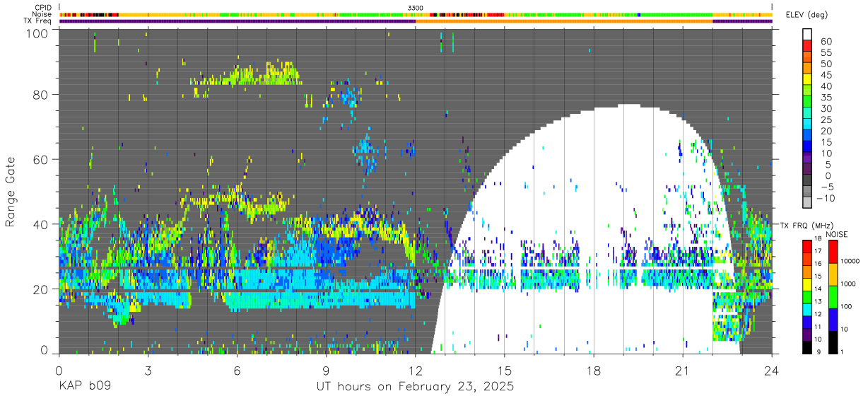Click the purple section of the TX Freq strip
The image size is (868, 401).
(237, 21)
